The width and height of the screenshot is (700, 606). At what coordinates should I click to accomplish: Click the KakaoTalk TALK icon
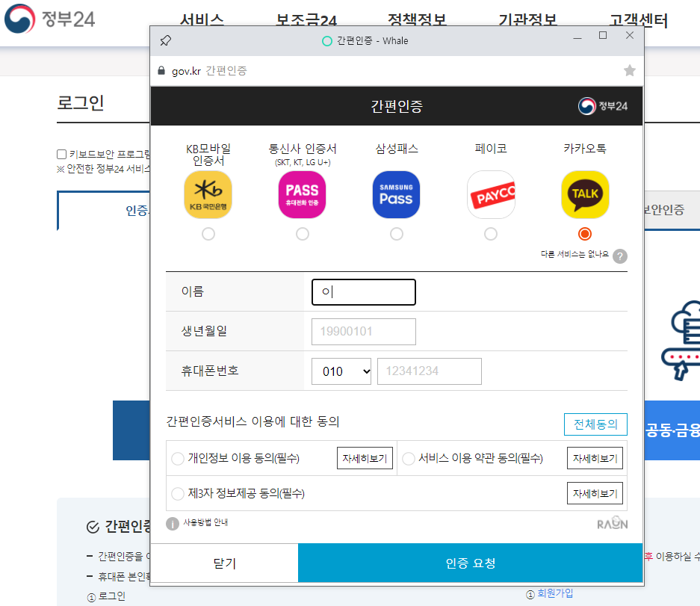(x=585, y=195)
